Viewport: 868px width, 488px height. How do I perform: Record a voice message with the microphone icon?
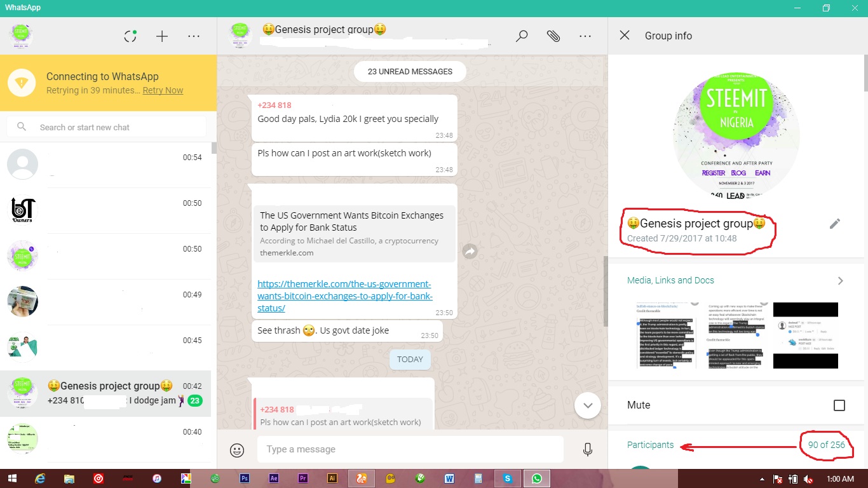click(x=587, y=449)
